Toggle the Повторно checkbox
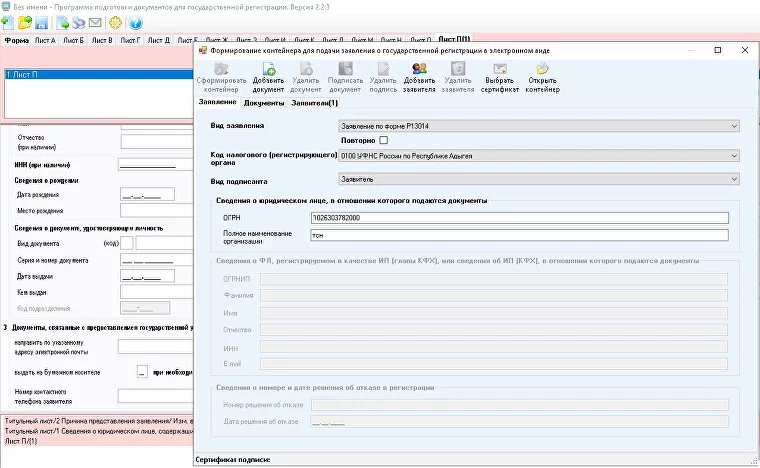The height and width of the screenshot is (468, 760). pyautogui.click(x=383, y=140)
